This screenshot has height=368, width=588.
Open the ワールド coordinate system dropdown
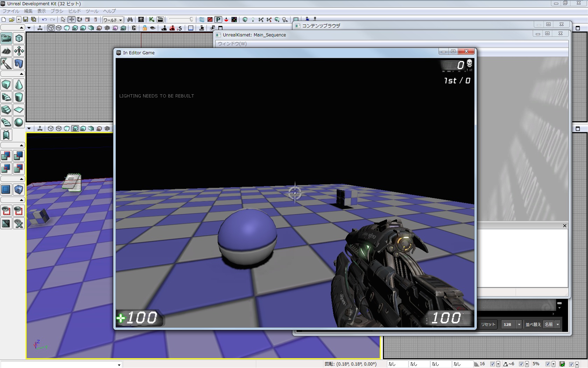(112, 20)
